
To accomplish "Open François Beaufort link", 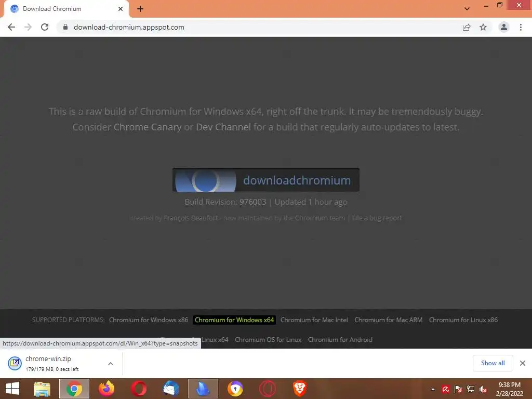I will point(191,218).
